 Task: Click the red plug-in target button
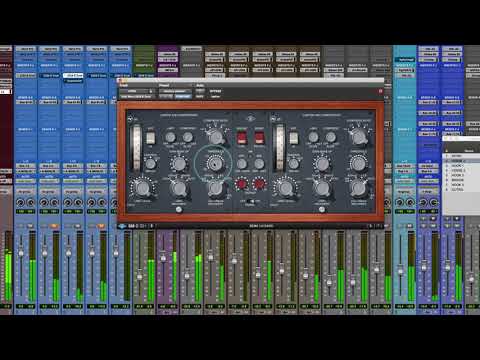tap(380, 91)
